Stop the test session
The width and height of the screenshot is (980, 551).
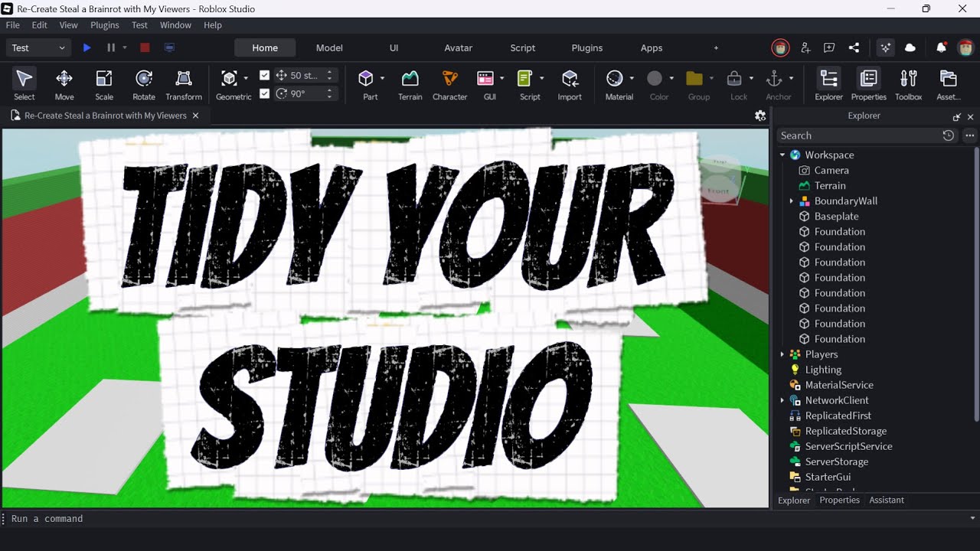(x=145, y=47)
